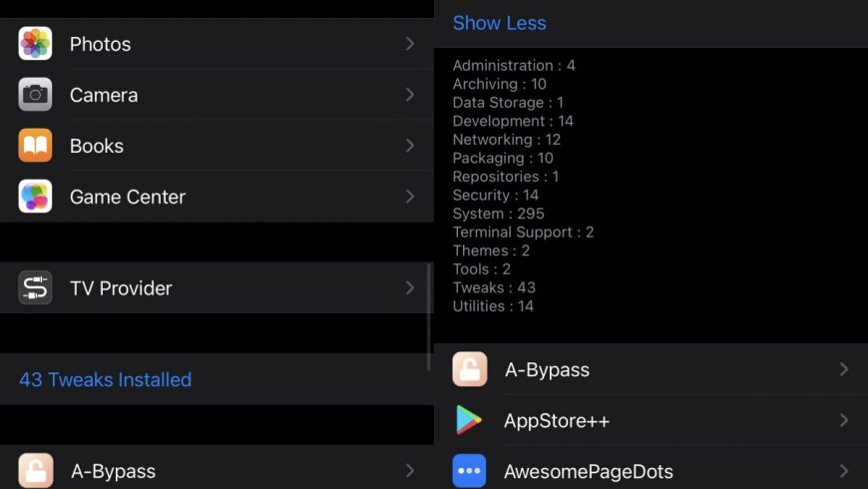The width and height of the screenshot is (868, 489).
Task: Tap the TV Provider cable icon
Action: pyautogui.click(x=35, y=288)
